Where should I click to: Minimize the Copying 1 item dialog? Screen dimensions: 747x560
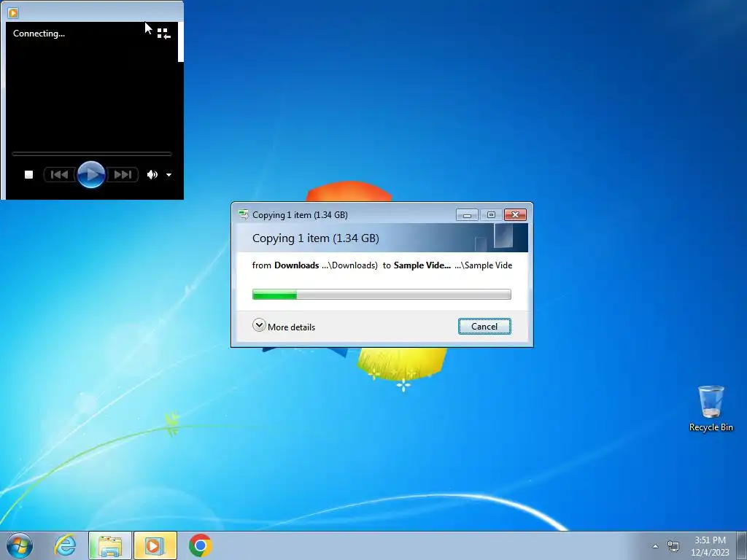click(x=467, y=215)
